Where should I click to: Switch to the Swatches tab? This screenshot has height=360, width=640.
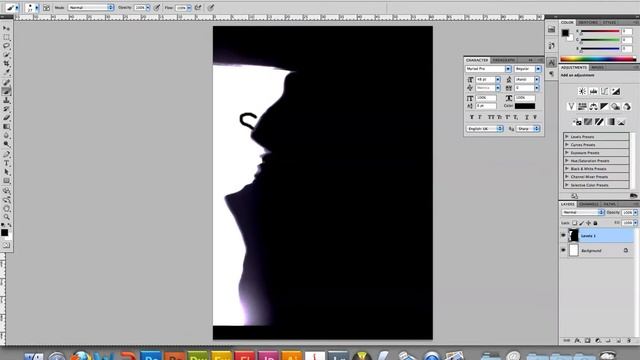(588, 22)
